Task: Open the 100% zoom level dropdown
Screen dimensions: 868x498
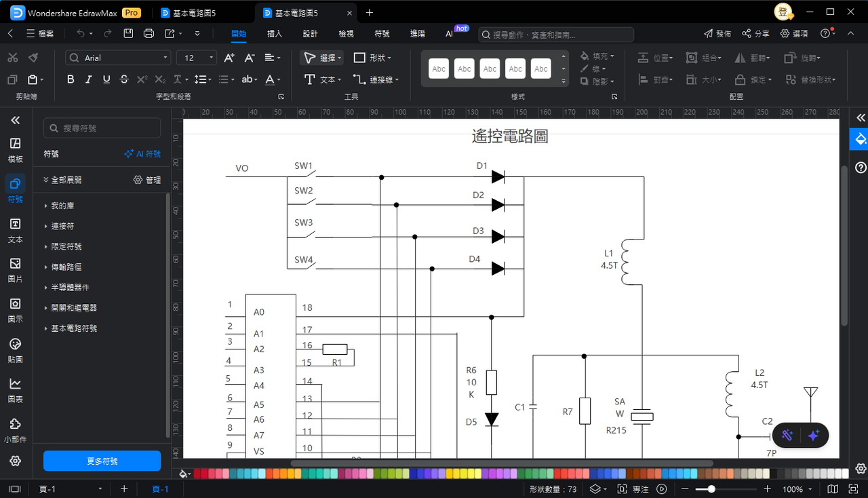Action: 797,489
